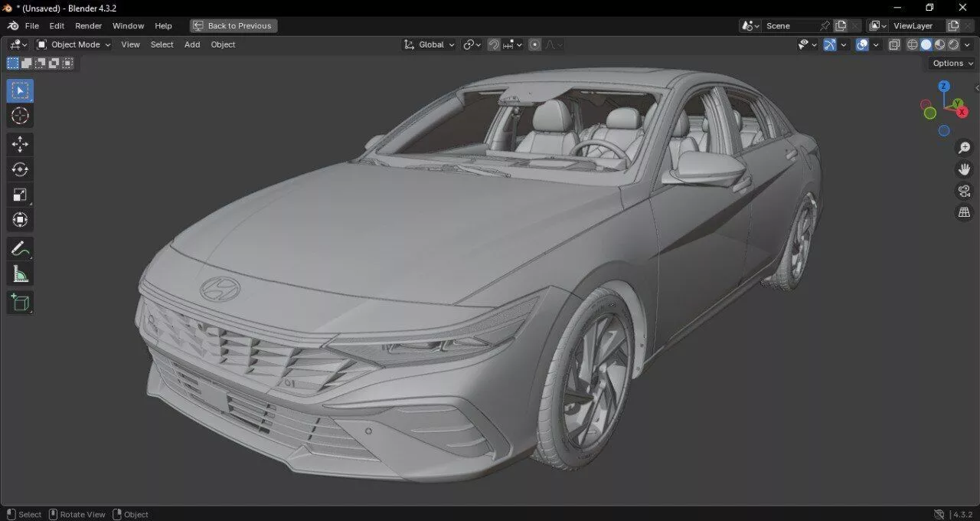Select the Annotate pencil tool
Image resolution: width=980 pixels, height=521 pixels.
tap(21, 248)
